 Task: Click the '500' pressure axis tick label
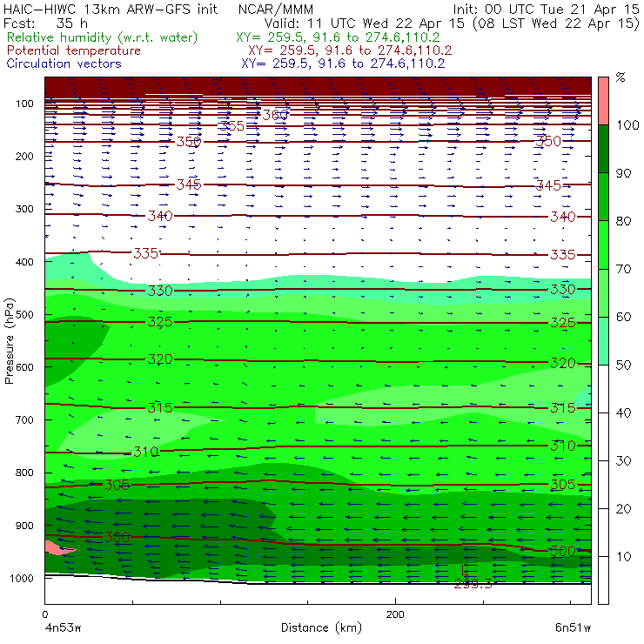pyautogui.click(x=24, y=315)
